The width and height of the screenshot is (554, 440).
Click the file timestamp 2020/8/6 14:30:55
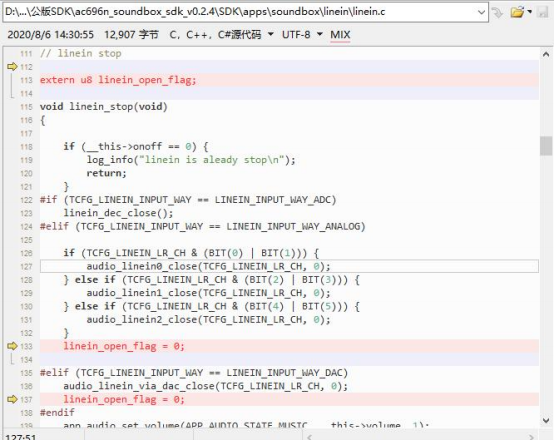click(51, 35)
